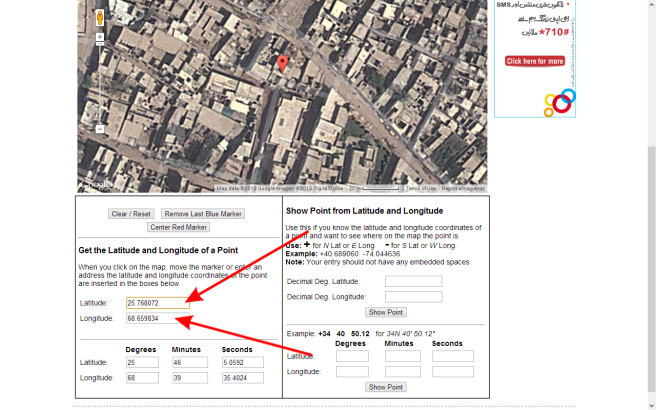Click the map zoom in plus button
Screen dimensions: 656x410
click(99, 37)
